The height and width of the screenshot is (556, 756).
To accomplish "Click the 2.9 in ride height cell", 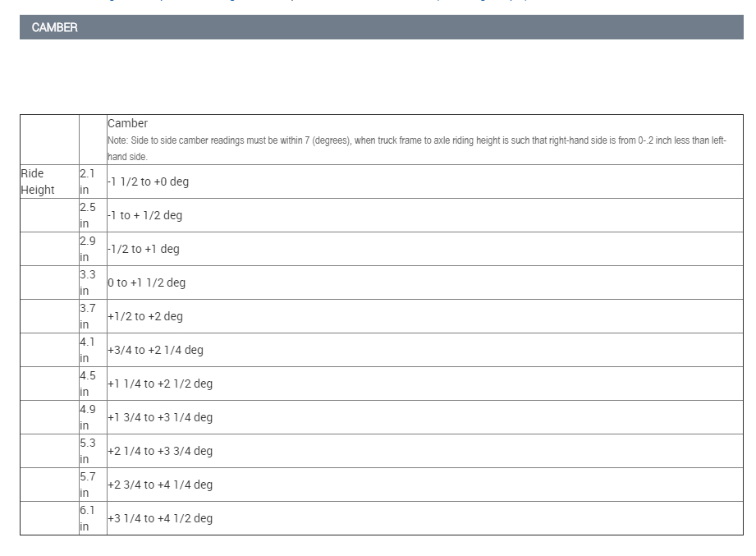I will tap(88, 249).
